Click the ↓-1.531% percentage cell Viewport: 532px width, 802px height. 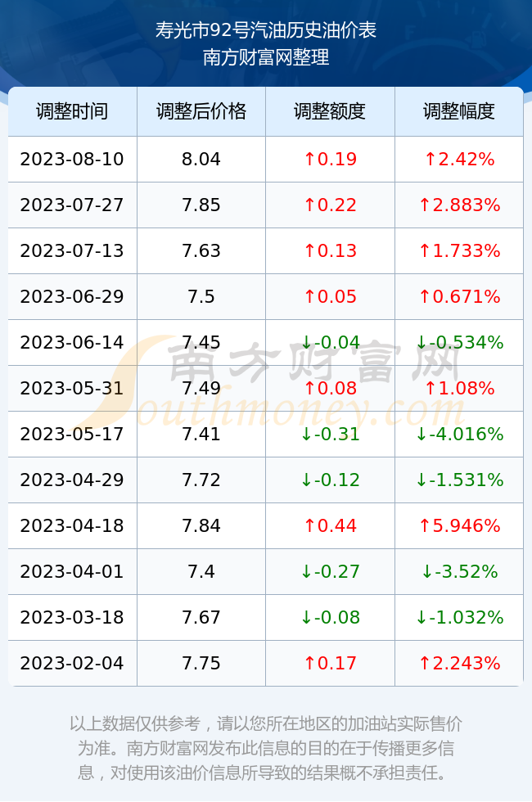[x=459, y=480]
